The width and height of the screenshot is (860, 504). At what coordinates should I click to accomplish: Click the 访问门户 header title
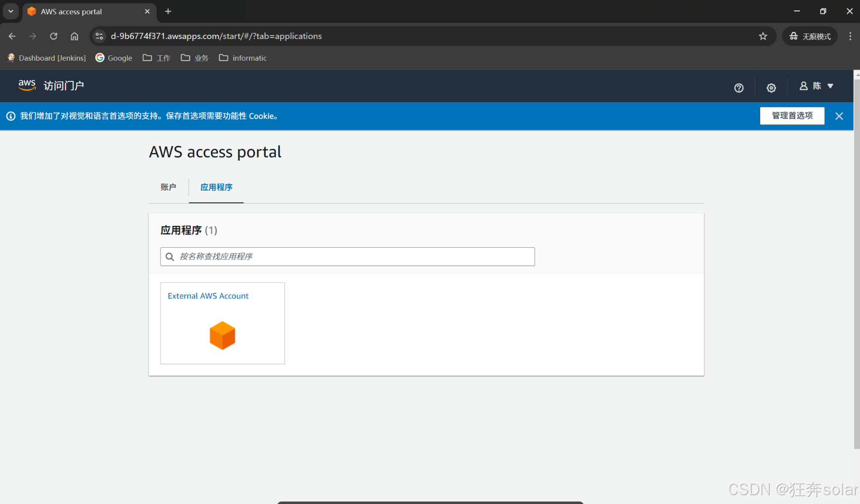click(64, 85)
